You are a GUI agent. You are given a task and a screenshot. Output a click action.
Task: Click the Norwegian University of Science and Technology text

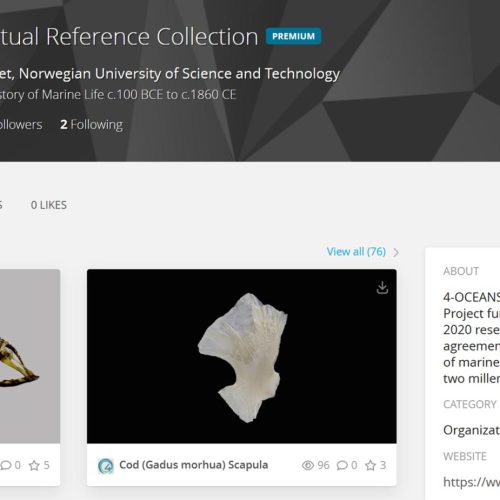pos(179,74)
